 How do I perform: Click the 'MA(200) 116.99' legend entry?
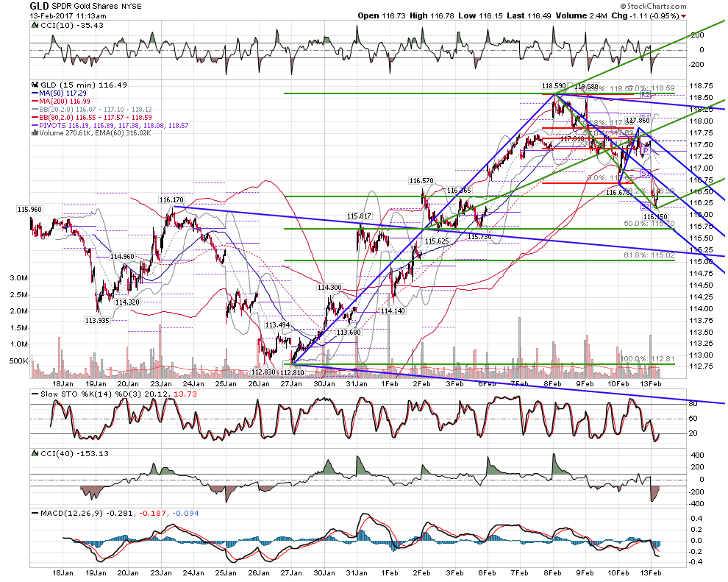pos(65,102)
